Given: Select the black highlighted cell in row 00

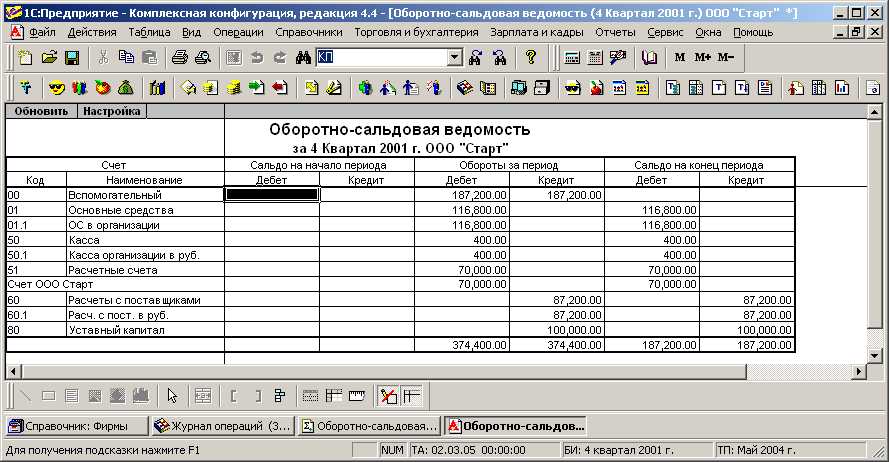Looking at the screenshot, I should click(272, 194).
